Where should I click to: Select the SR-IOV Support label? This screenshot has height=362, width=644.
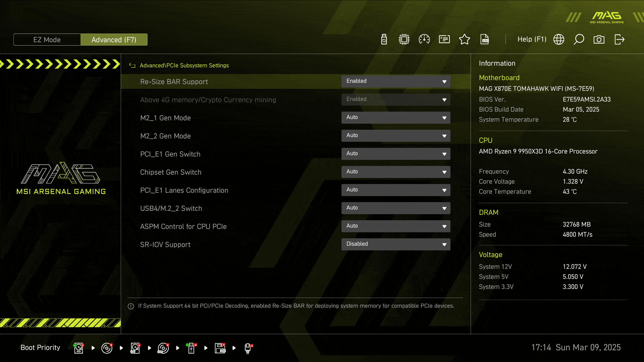[165, 245]
